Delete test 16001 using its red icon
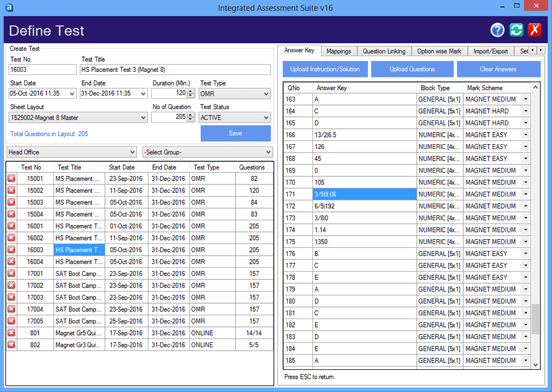552x392 pixels. [12, 226]
